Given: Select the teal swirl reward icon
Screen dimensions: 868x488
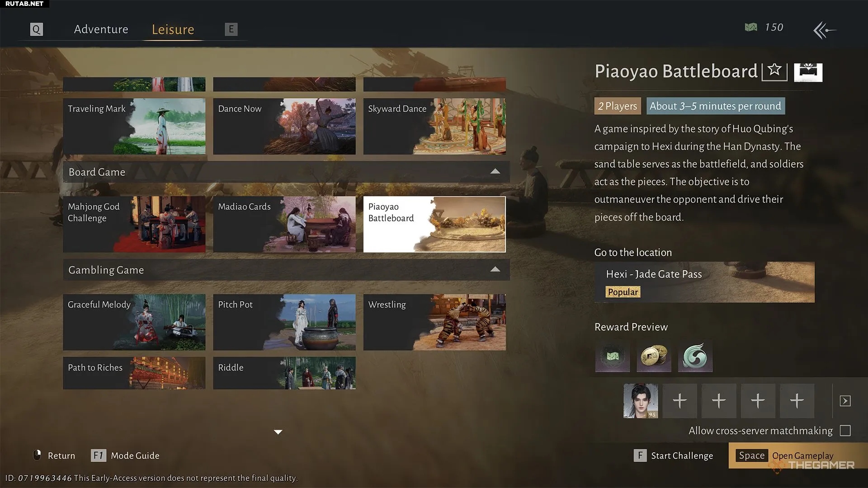Looking at the screenshot, I should 695,356.
